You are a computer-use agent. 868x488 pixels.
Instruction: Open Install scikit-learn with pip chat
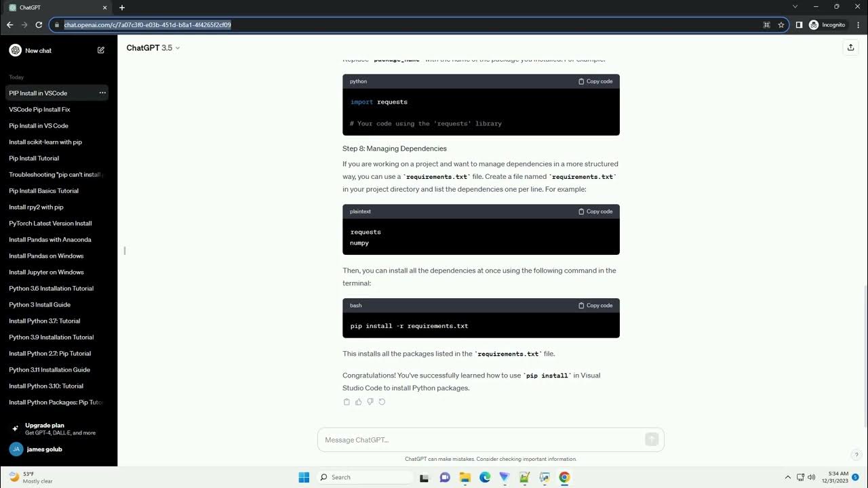coord(57,142)
